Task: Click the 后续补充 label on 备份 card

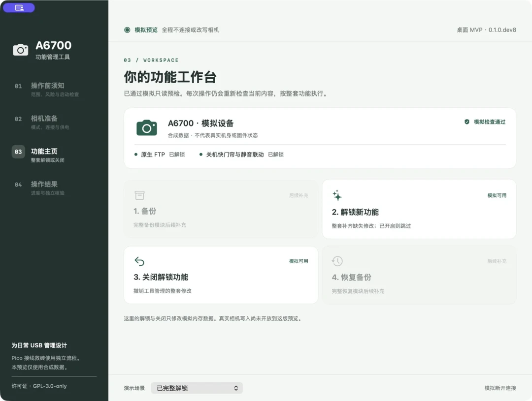Action: click(x=299, y=196)
